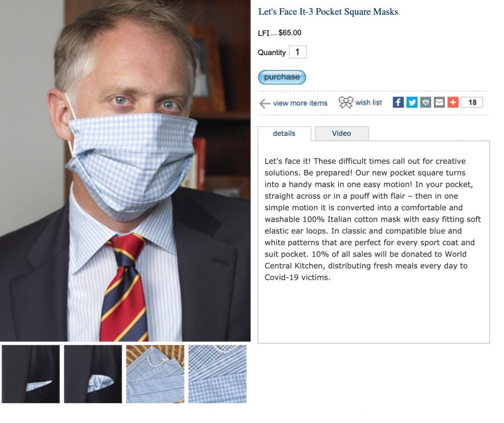This screenshot has width=504, height=423.
Task: View pouff pocket square thumbnail
Action: tap(93, 374)
